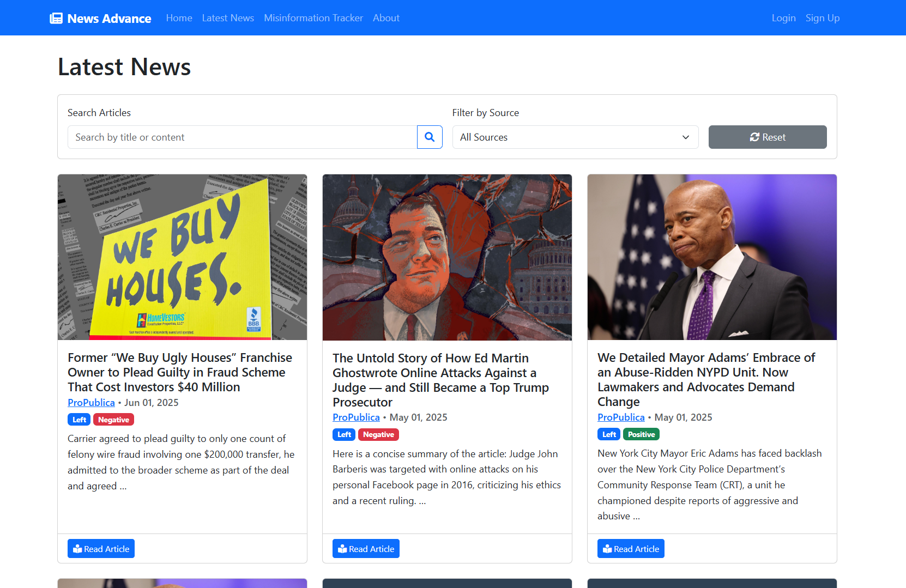The height and width of the screenshot is (588, 906).
Task: Click the Sign Up link
Action: (x=823, y=18)
